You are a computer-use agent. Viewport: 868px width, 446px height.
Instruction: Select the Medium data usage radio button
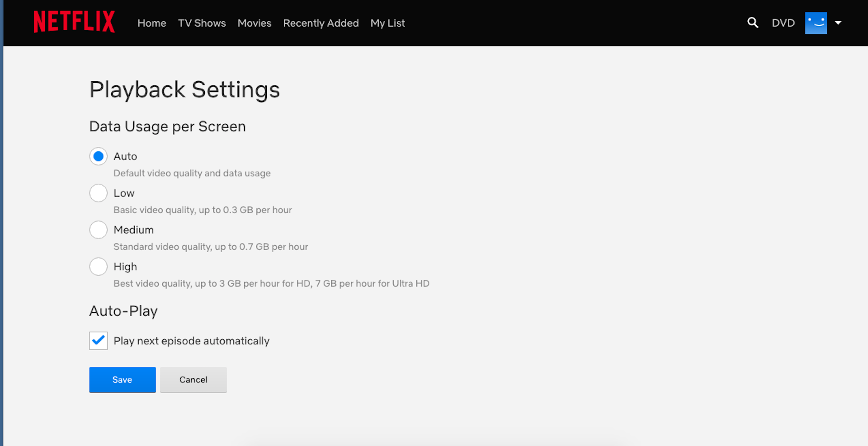98,230
